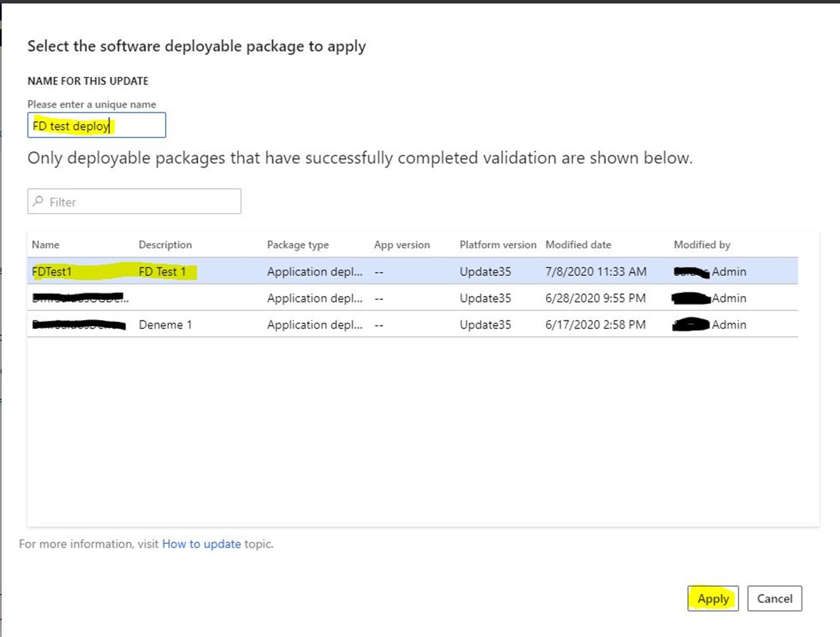Click Update35 in the FDTest1 row
This screenshot has height=637, width=840.
486,272
